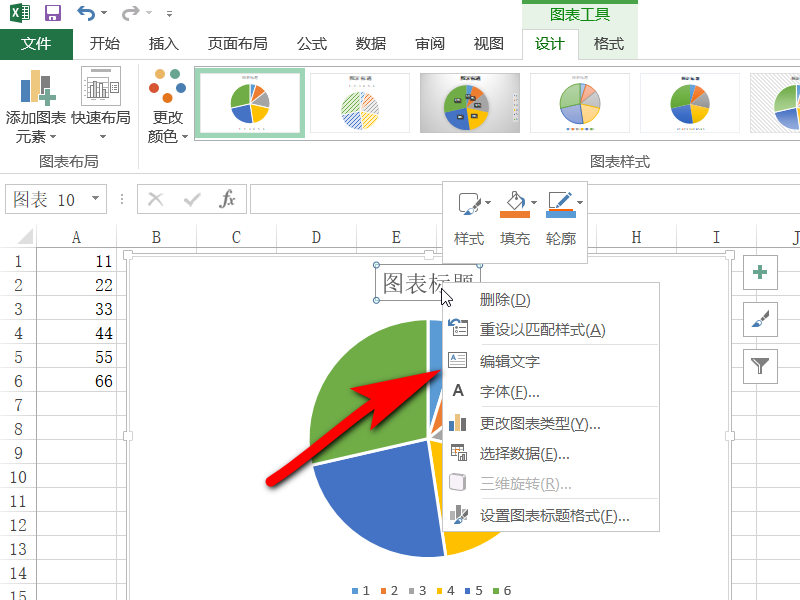Save the workbook with the floppy icon

(53, 13)
